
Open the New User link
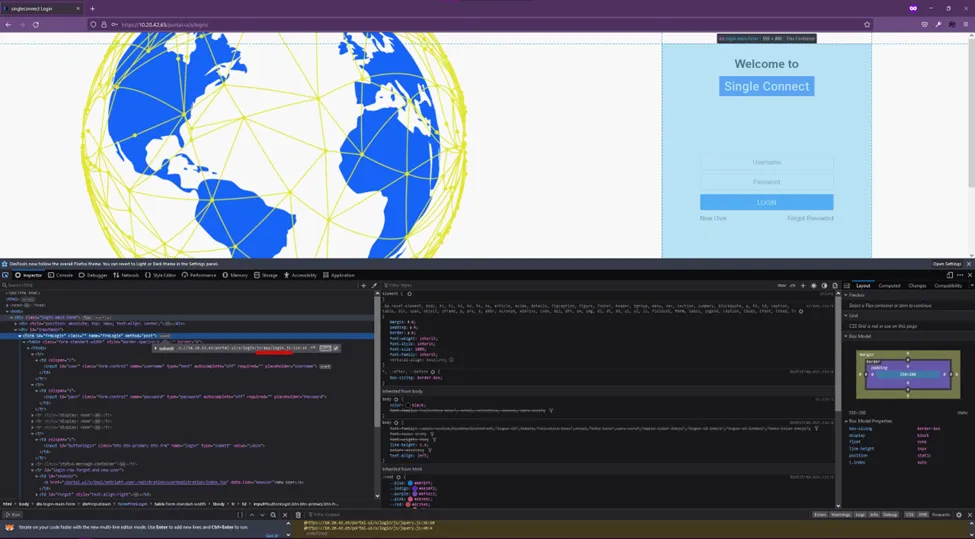(x=713, y=218)
